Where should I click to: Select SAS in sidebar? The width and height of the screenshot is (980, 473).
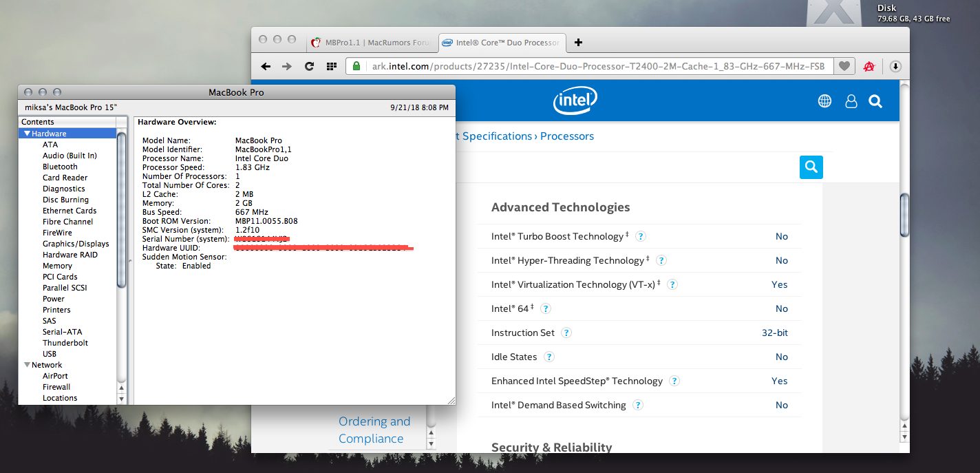coord(50,321)
